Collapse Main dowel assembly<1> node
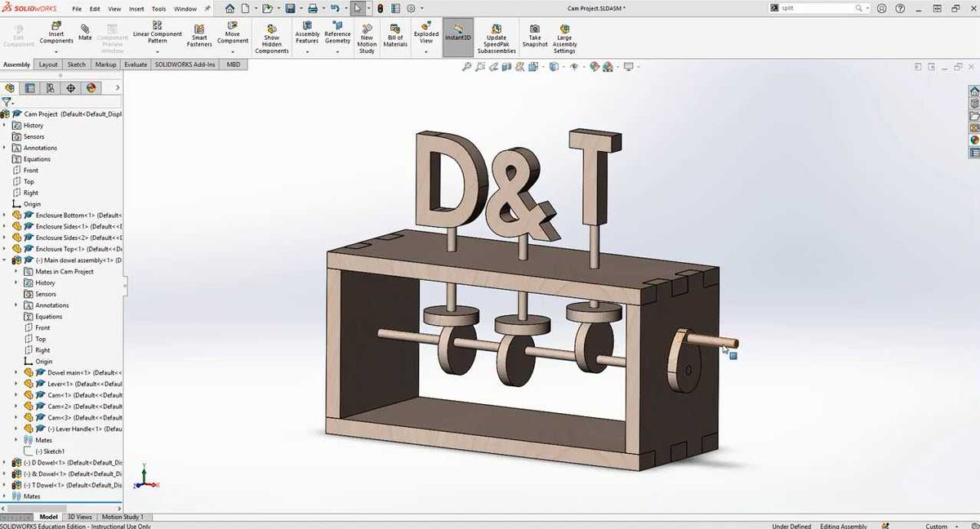 (4, 260)
